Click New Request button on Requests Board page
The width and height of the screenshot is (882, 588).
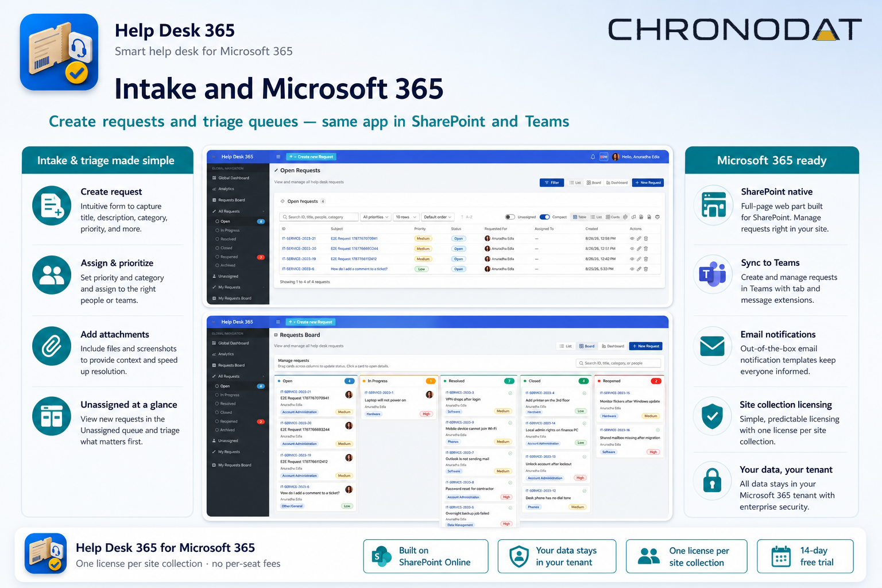click(646, 346)
